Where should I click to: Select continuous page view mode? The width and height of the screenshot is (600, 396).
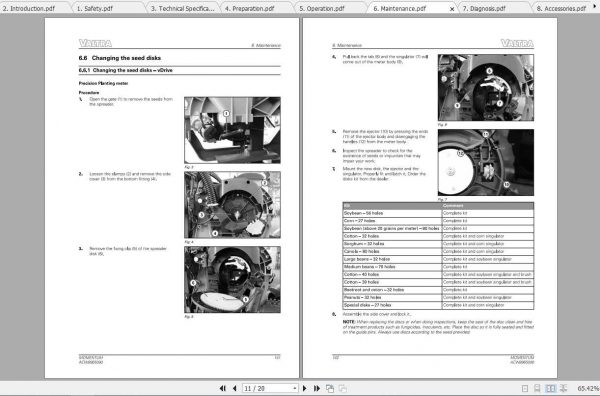(x=537, y=388)
